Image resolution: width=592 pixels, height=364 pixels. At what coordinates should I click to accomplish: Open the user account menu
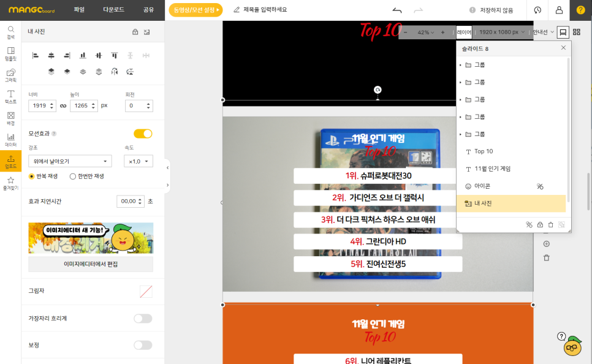pyautogui.click(x=559, y=10)
